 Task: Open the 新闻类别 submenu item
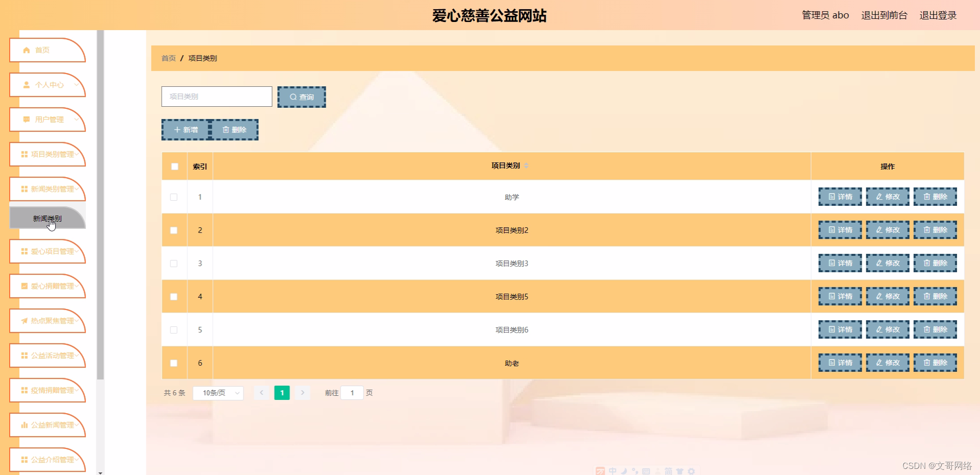pos(47,218)
